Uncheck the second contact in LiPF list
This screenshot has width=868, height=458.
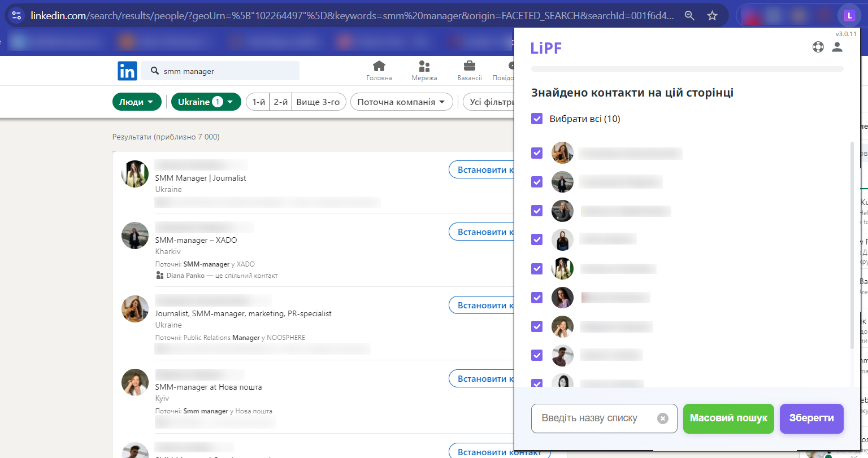click(537, 182)
